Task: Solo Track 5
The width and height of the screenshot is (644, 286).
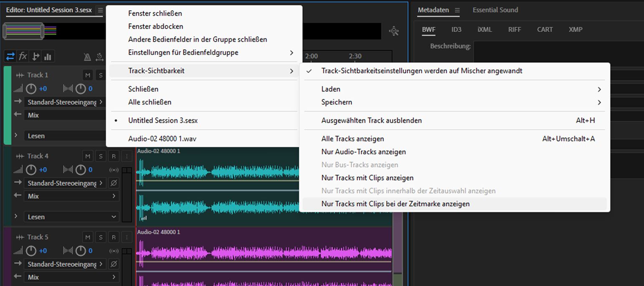Action: point(100,237)
